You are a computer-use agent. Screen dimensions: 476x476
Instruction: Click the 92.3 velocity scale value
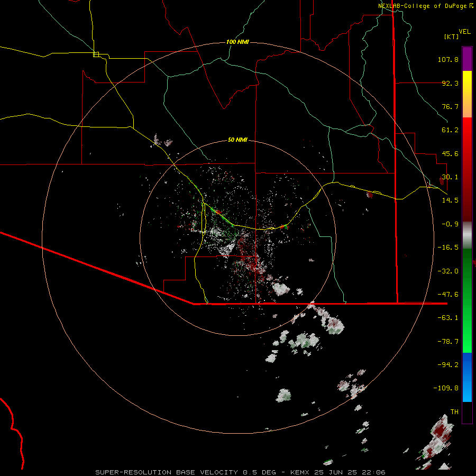point(450,83)
